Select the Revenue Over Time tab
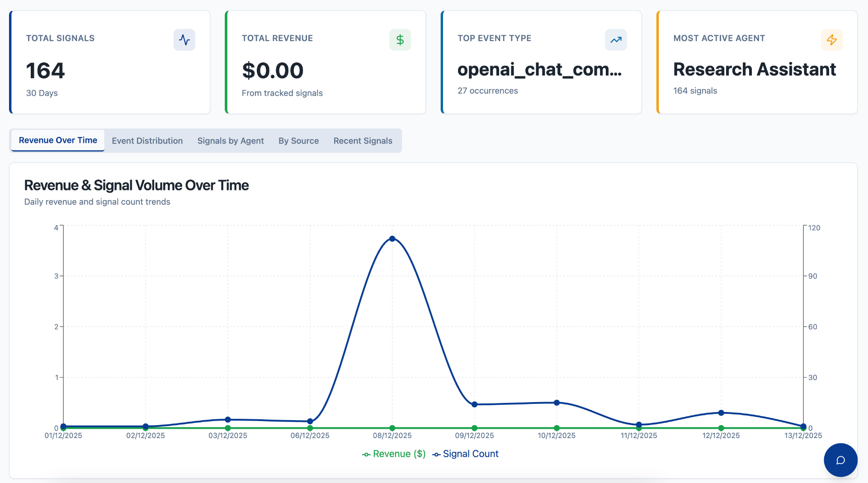Screen dimensions: 868x483 pyautogui.click(x=58, y=140)
